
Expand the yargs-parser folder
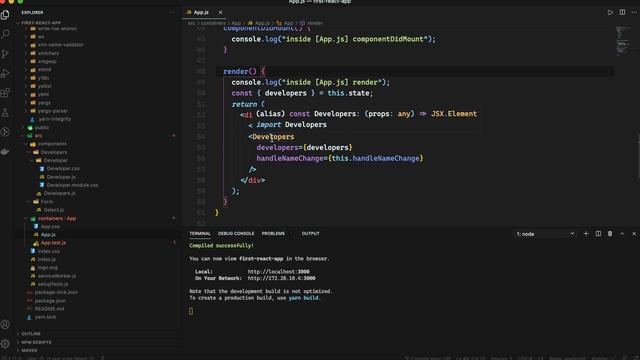point(53,111)
